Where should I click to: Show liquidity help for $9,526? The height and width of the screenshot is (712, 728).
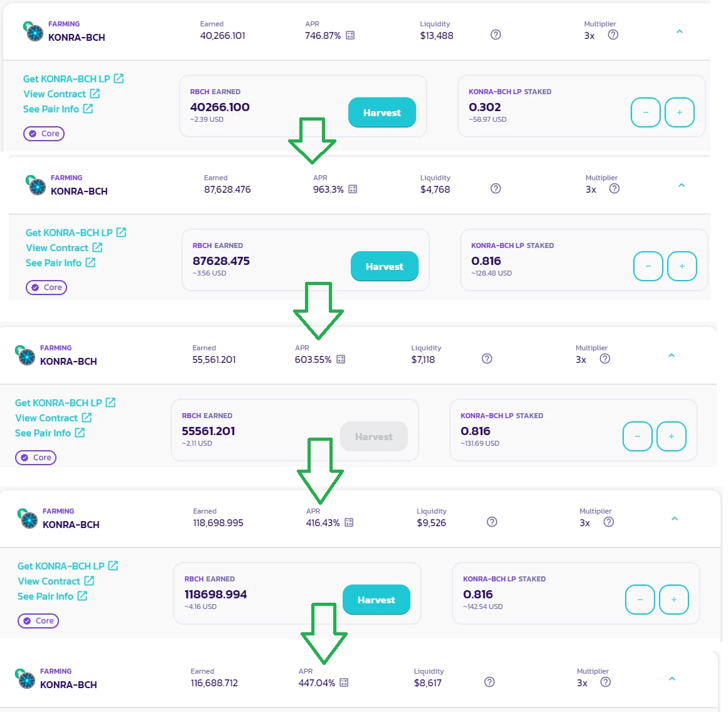coord(492,522)
